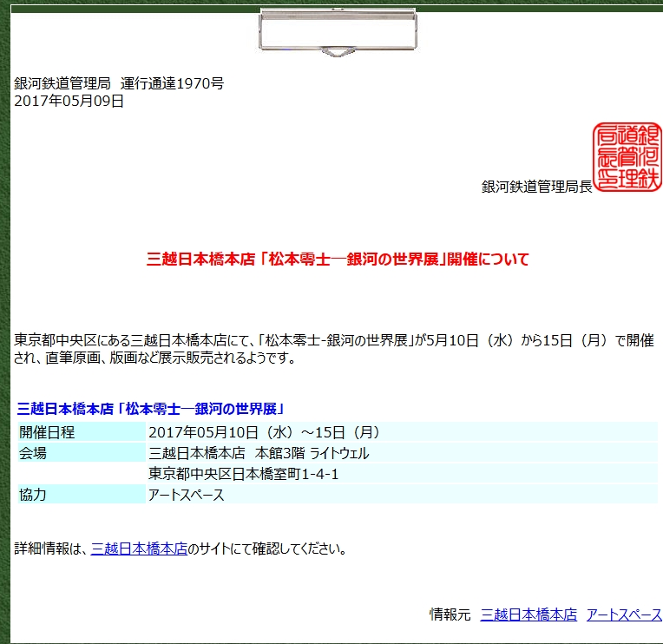Click the paragraph line starting され、直筆原画
Viewport: 663px width, 644px height.
coord(154,358)
